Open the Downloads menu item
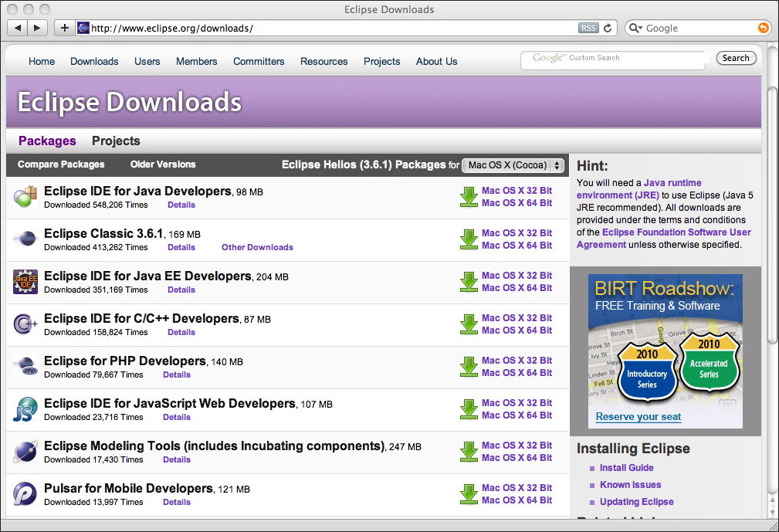The height and width of the screenshot is (532, 779). tap(94, 61)
